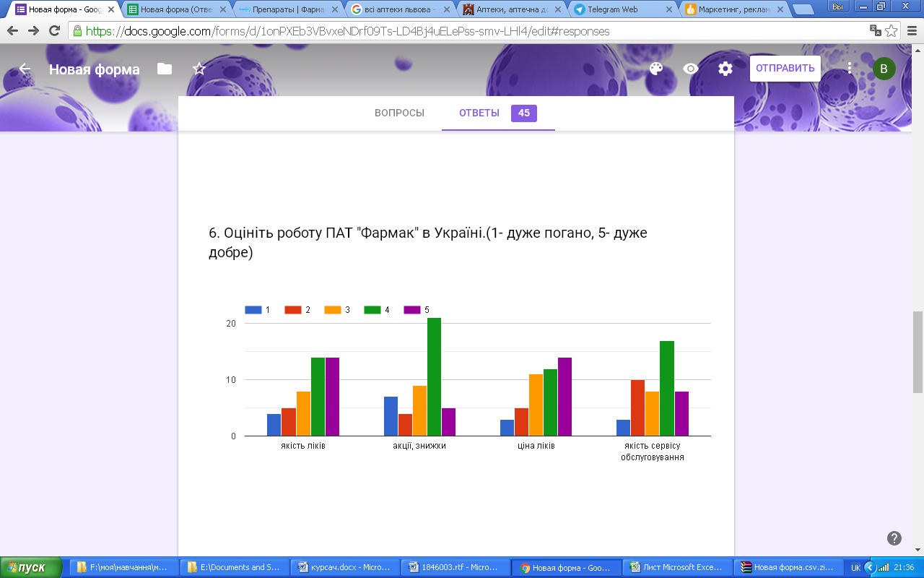924x578 pixels.
Task: Click the blue legend swatch for rating 1
Action: pos(253,310)
